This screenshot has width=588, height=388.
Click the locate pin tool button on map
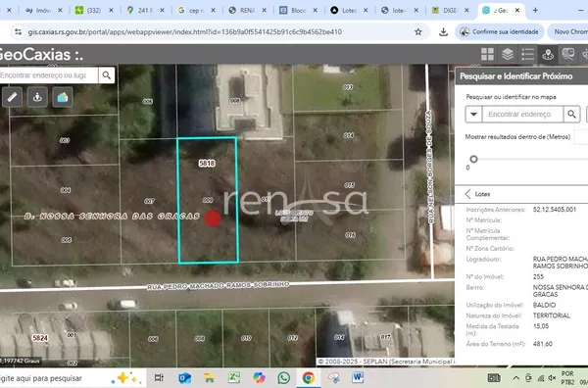[x=37, y=97]
